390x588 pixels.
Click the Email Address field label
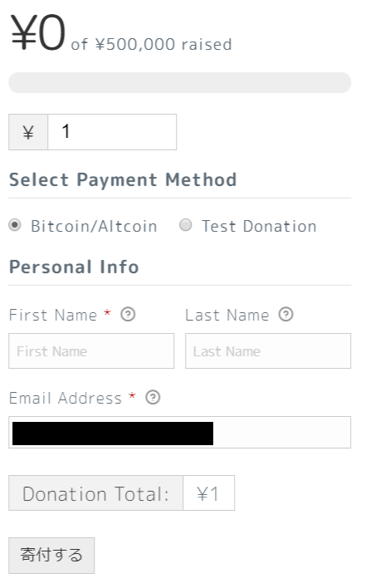coord(66,398)
